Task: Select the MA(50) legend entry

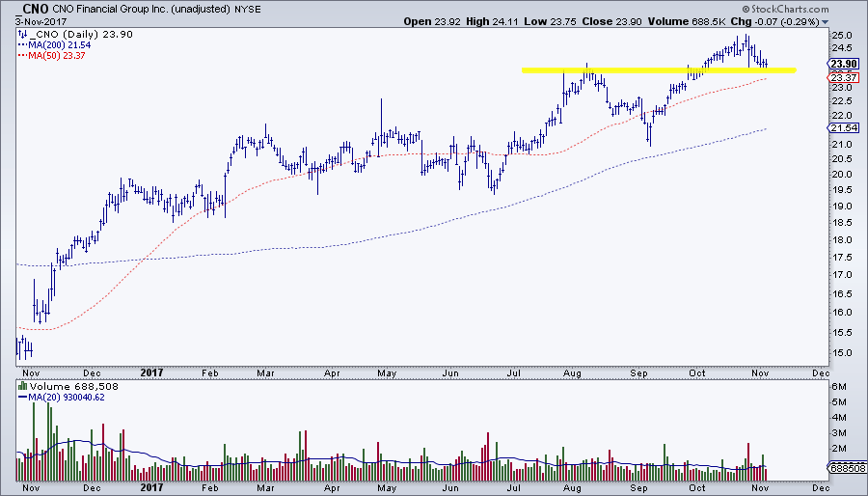Action: pos(48,55)
